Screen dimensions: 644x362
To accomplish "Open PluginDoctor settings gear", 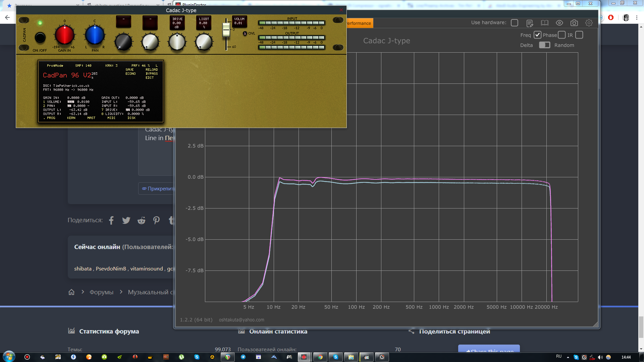I will (x=589, y=23).
